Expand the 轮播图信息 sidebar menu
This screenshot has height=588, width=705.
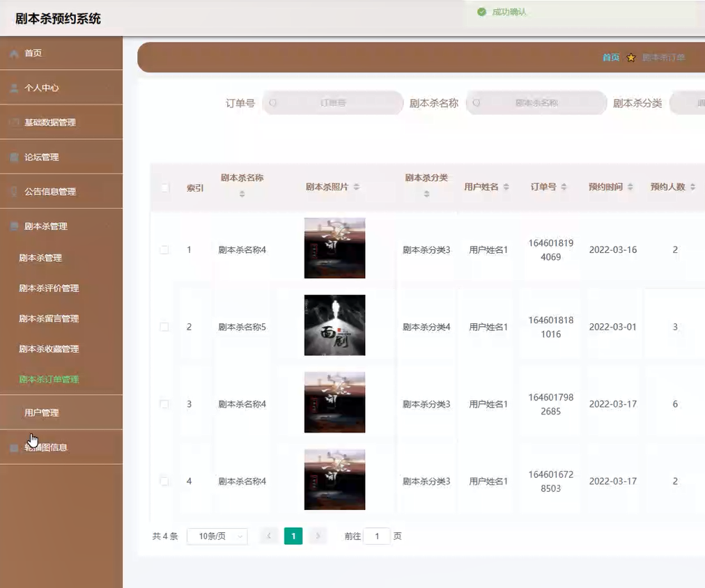point(61,447)
